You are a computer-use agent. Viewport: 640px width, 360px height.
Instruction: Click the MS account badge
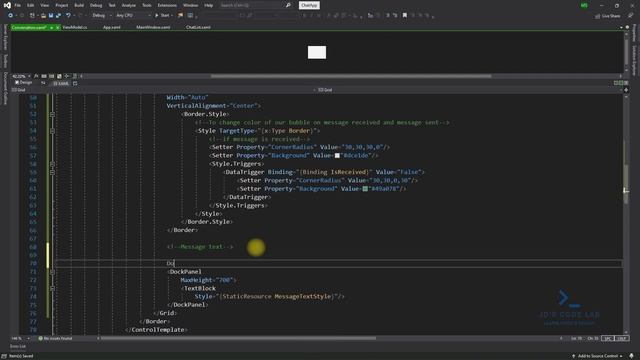[x=584, y=5]
